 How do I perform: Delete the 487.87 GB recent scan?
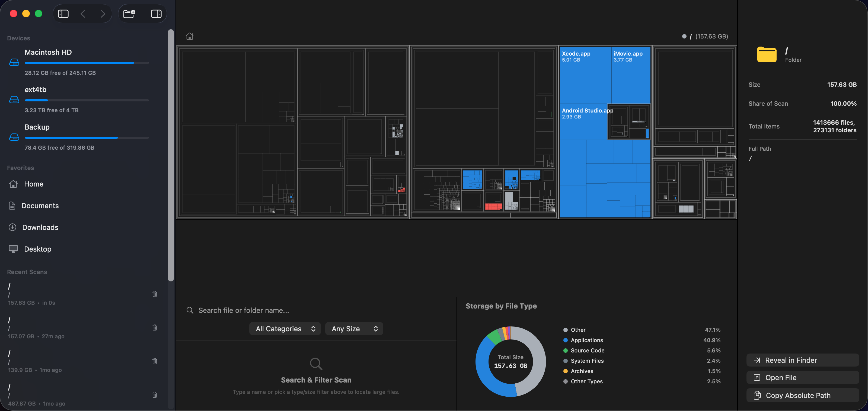[155, 395]
